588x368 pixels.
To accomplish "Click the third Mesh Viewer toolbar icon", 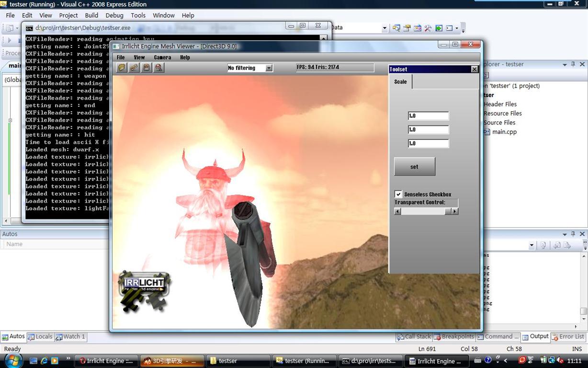I will (x=147, y=68).
